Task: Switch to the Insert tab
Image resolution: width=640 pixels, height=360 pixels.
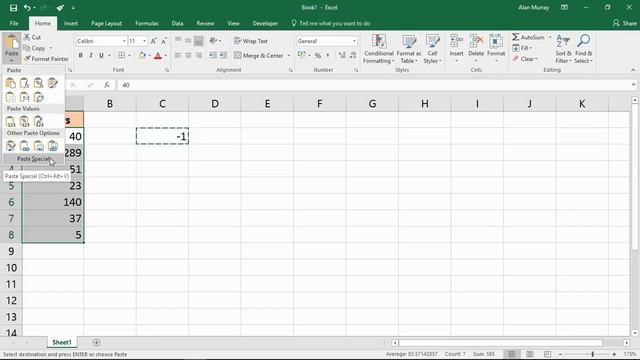Action: (x=71, y=23)
